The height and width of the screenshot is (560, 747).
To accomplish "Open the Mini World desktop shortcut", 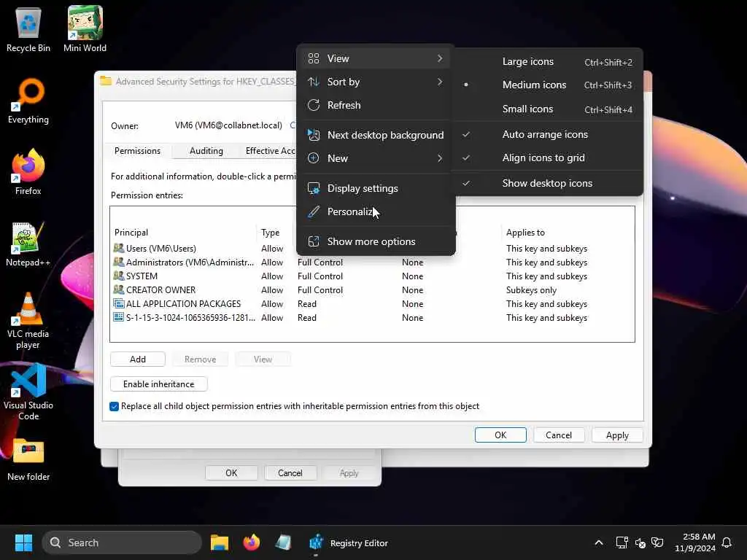I will click(85, 29).
